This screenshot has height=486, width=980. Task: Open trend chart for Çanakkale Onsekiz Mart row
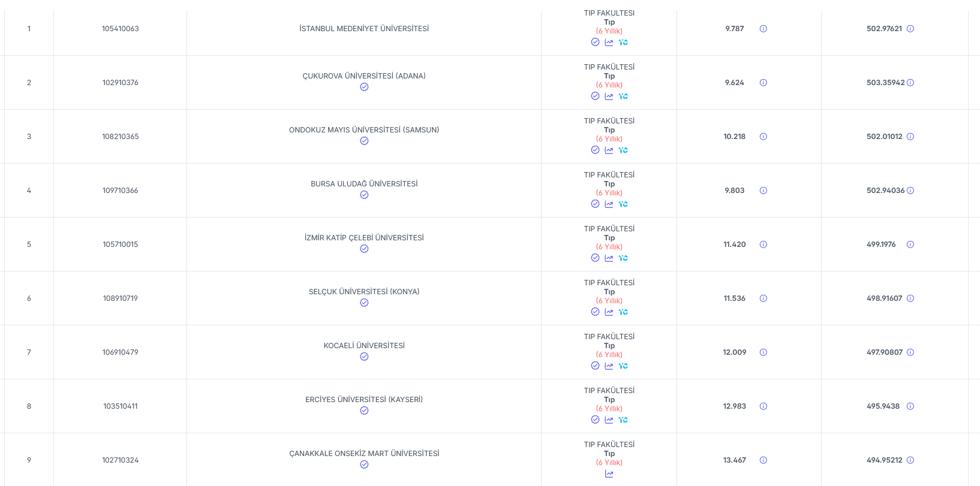pos(609,474)
